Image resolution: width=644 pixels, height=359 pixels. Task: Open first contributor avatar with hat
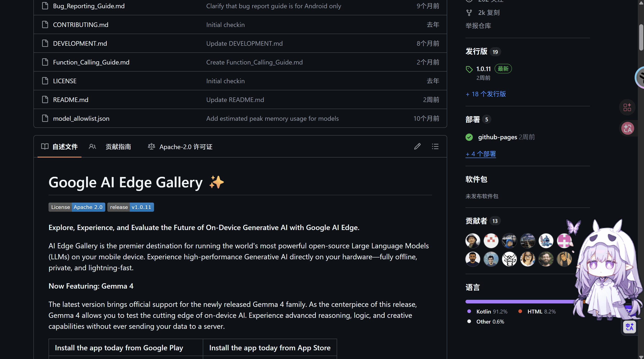[473, 241]
